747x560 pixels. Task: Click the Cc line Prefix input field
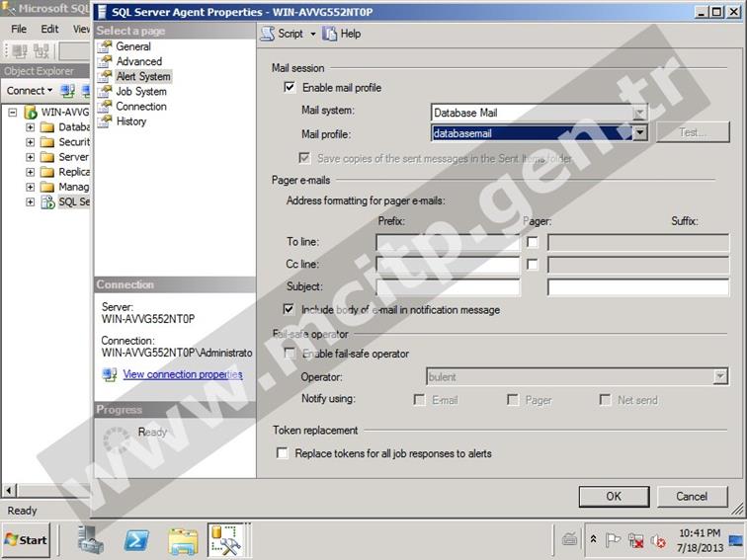pos(448,265)
